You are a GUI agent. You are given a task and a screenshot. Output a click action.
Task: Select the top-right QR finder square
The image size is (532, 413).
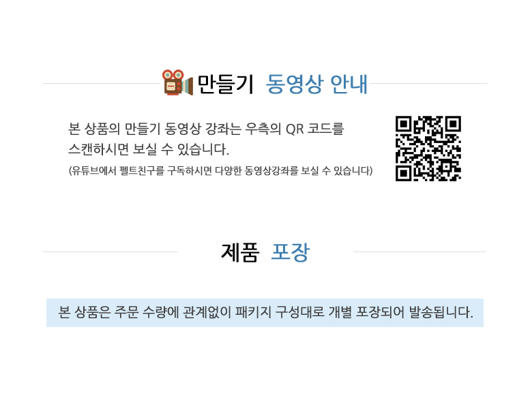click(x=453, y=124)
